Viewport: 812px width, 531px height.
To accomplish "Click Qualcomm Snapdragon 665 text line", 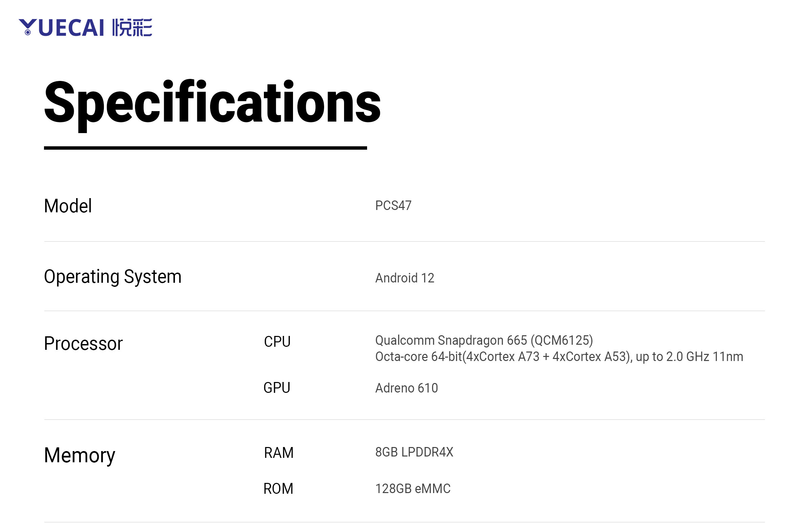I will click(484, 340).
